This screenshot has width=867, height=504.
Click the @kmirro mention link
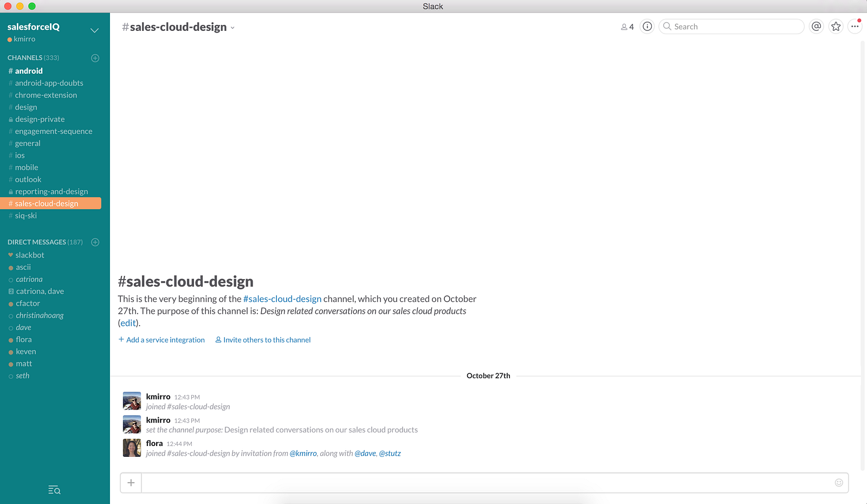click(x=303, y=453)
